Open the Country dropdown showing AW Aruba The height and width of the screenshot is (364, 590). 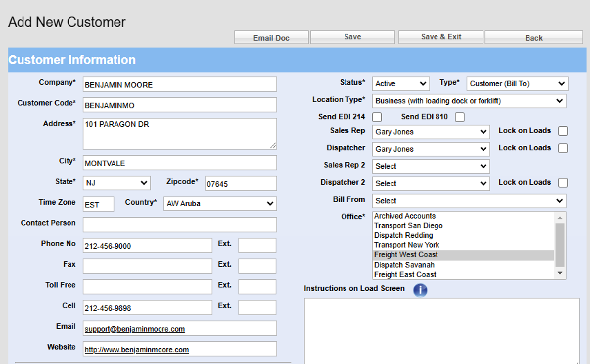(x=220, y=203)
